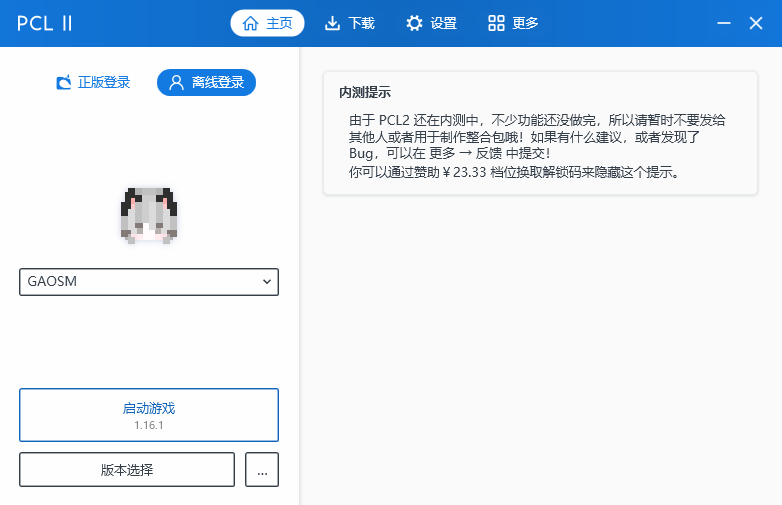
Task: Go to the 设置 settings tab
Action: [x=432, y=23]
